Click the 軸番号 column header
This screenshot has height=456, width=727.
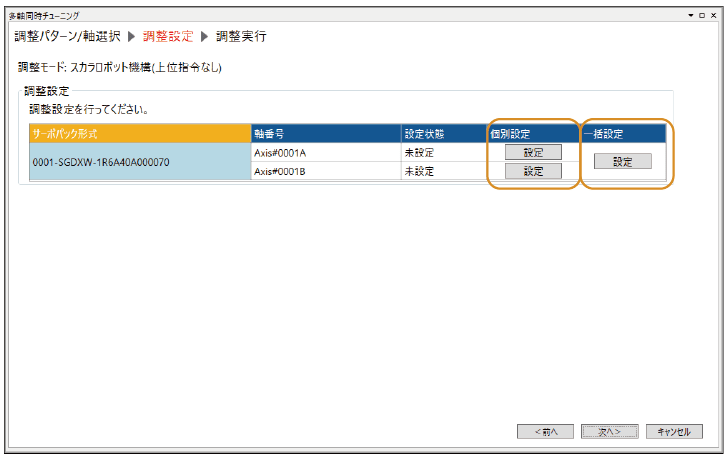[324, 134]
